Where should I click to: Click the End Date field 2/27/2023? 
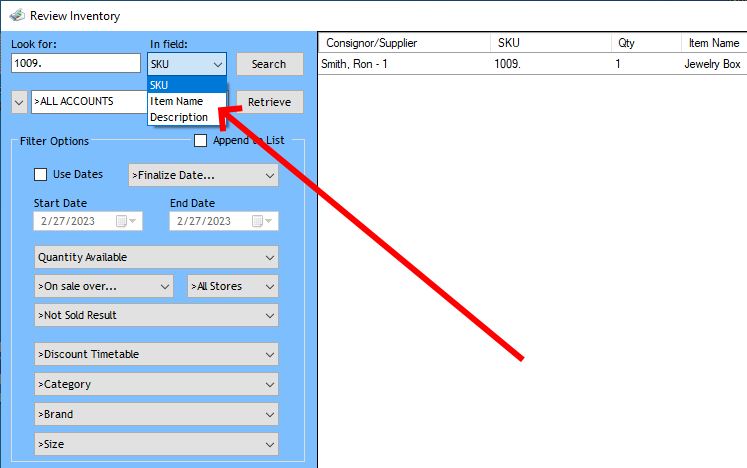pos(224,221)
